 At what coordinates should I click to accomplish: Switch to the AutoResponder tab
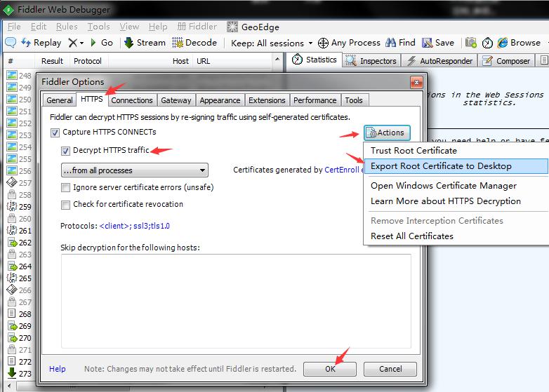point(439,61)
